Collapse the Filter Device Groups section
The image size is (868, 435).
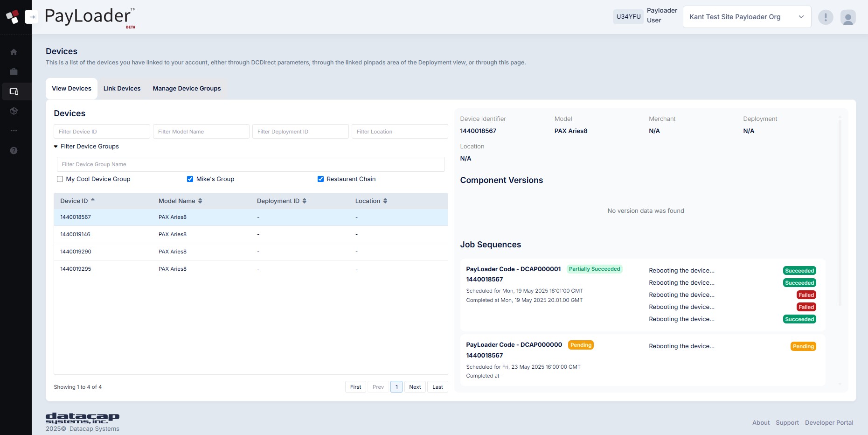(x=86, y=146)
